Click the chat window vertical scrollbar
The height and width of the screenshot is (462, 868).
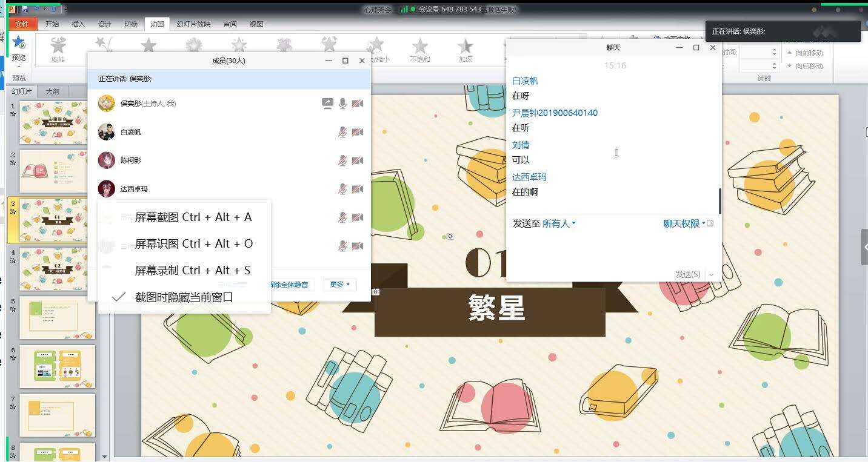pos(719,200)
